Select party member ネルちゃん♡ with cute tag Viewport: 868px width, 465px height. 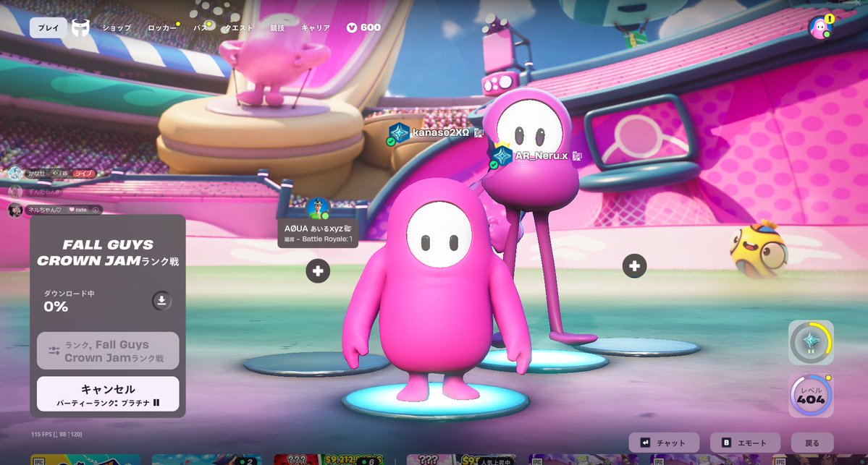[x=55, y=210]
